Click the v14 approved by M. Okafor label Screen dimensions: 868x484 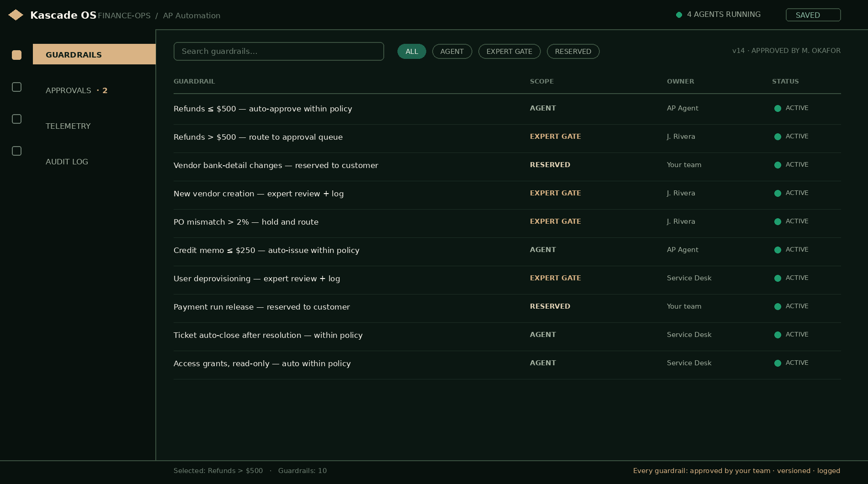tap(786, 51)
